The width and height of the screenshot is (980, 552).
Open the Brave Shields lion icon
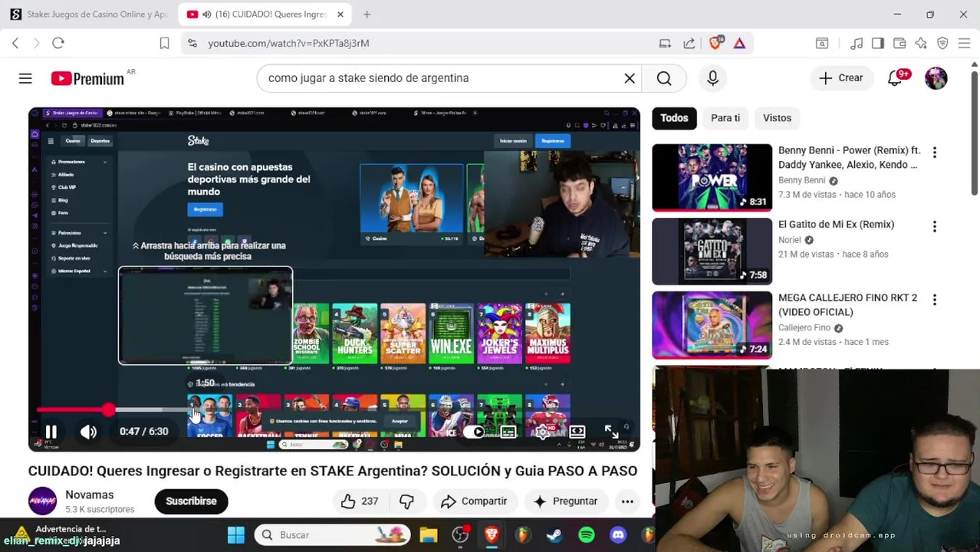point(715,44)
